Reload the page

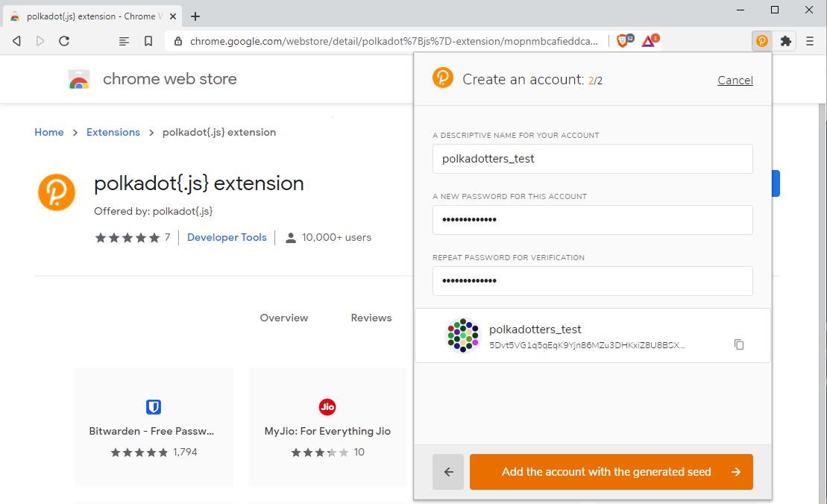coord(64,41)
